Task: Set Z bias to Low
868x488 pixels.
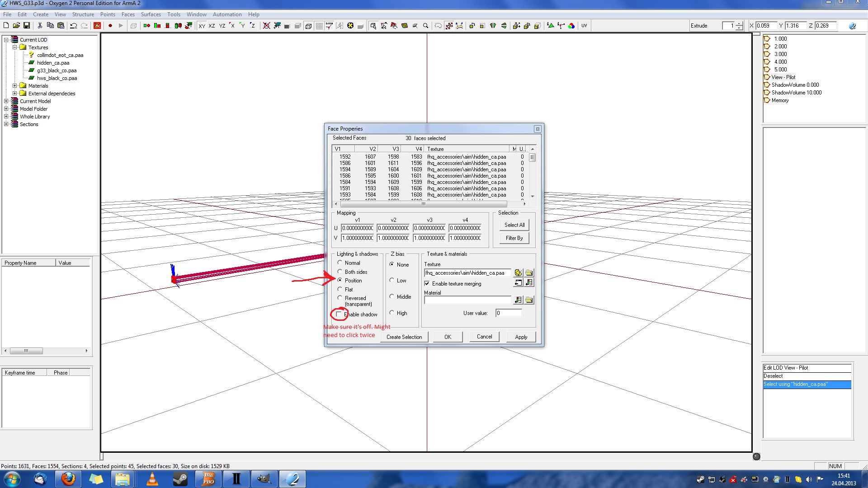Action: coord(392,280)
